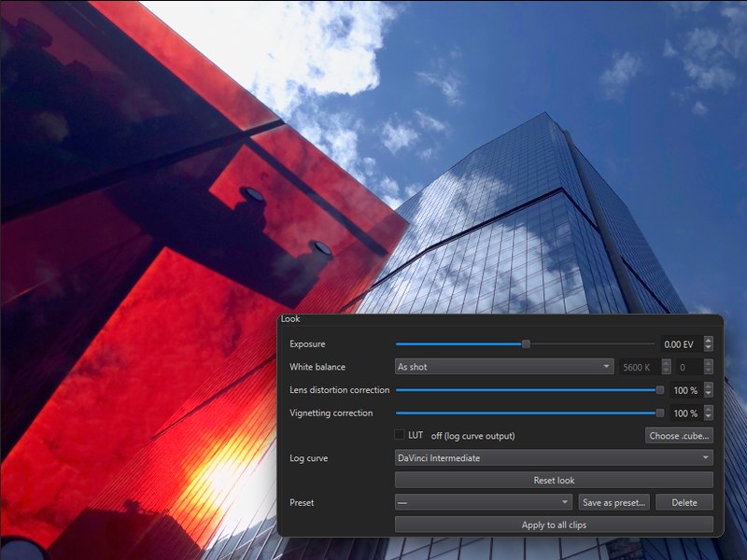This screenshot has height=560, width=747.
Task: Click the Reset look button
Action: [554, 480]
